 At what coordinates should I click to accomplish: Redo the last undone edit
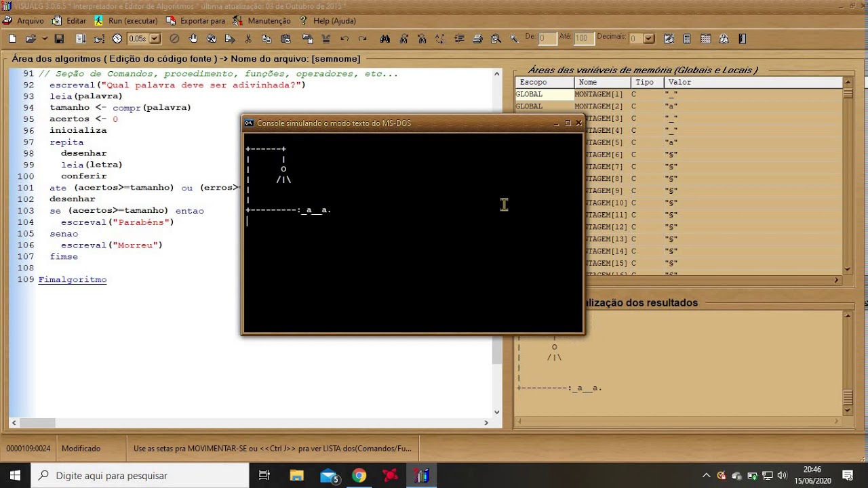click(x=363, y=39)
